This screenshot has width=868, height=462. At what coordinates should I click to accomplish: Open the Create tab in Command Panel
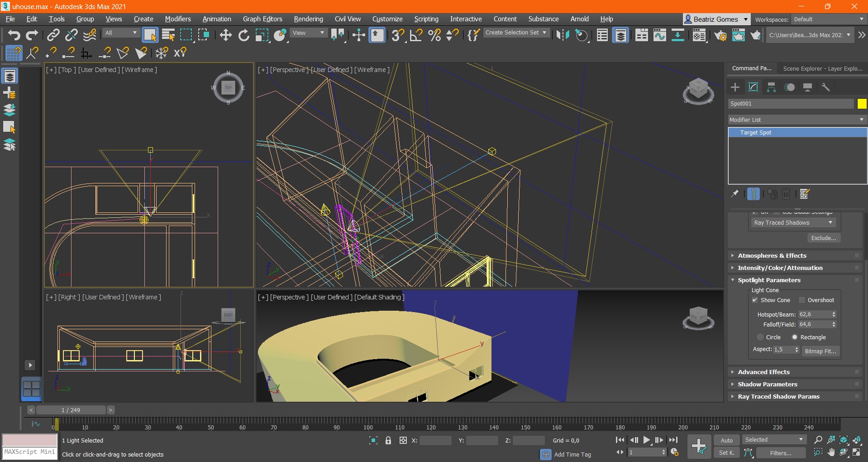click(735, 87)
